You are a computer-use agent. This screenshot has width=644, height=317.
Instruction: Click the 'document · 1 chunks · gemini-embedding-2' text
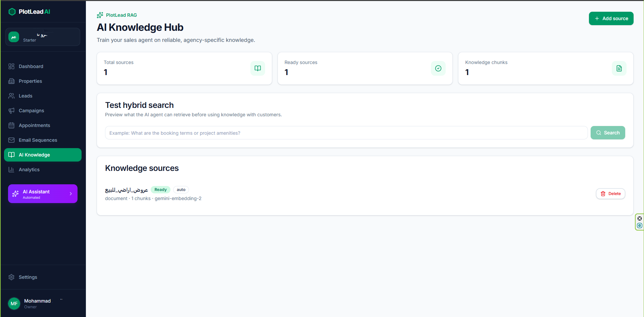[153, 198]
